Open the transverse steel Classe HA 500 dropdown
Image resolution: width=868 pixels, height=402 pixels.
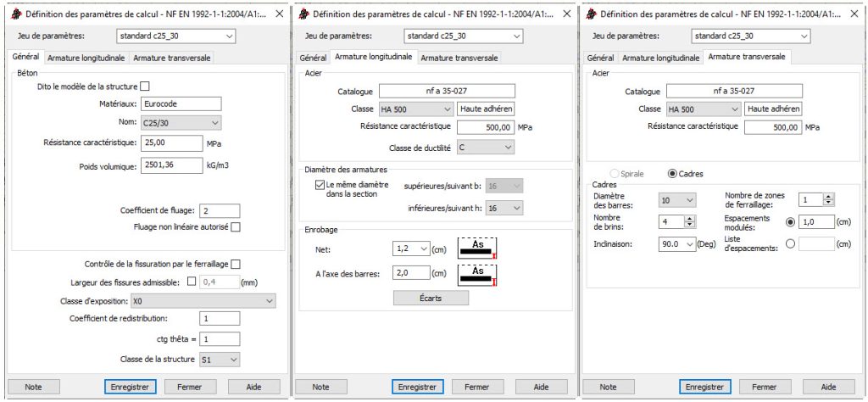(x=704, y=109)
